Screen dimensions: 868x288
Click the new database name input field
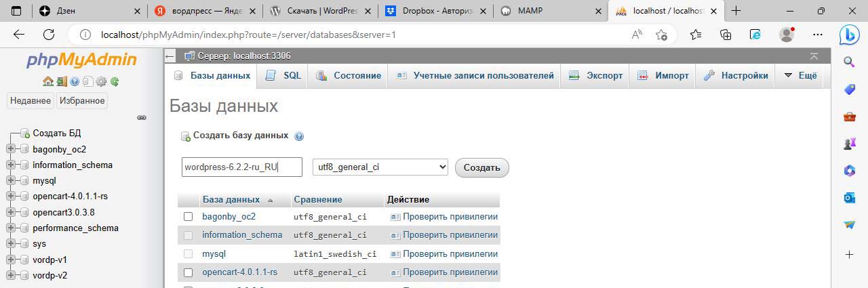(x=241, y=167)
